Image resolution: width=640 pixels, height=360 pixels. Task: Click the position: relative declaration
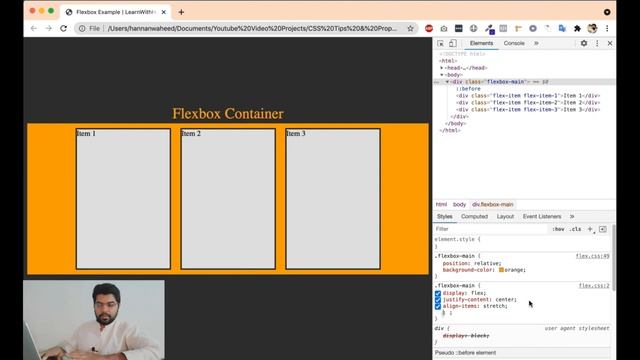coord(472,263)
